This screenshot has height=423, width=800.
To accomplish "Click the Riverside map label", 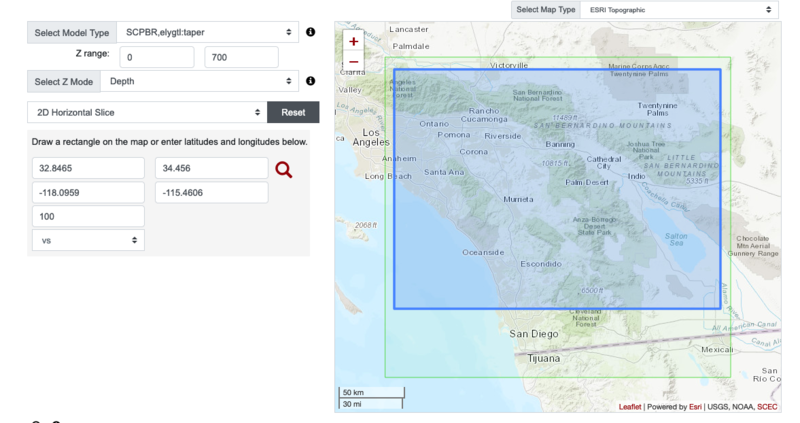I will click(x=503, y=136).
